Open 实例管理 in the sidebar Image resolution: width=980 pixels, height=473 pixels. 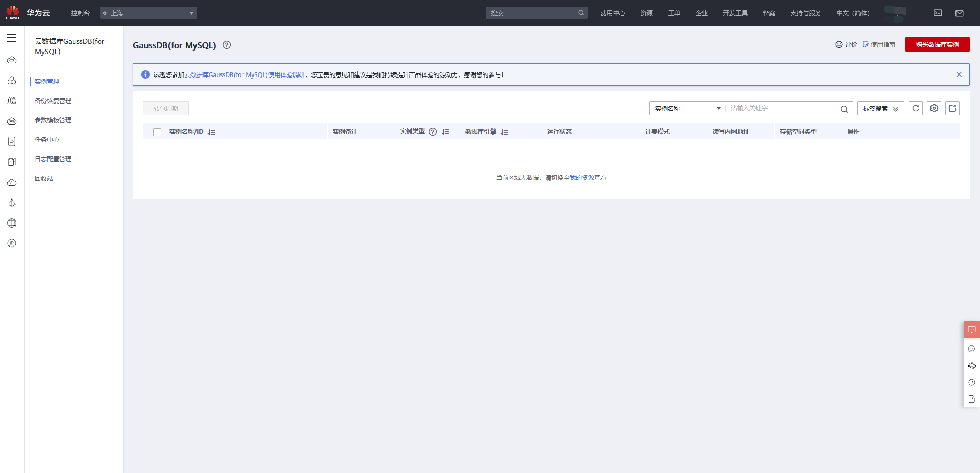[47, 82]
